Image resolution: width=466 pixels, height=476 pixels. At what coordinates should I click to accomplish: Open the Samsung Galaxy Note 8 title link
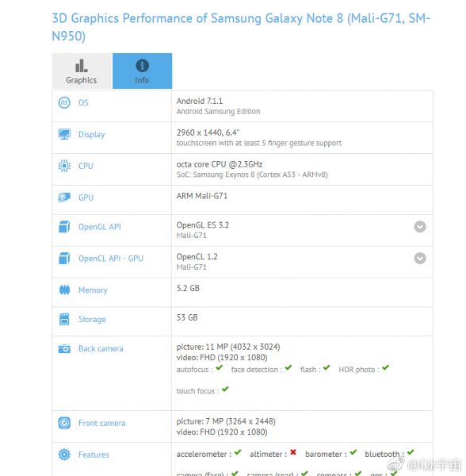pos(241,27)
